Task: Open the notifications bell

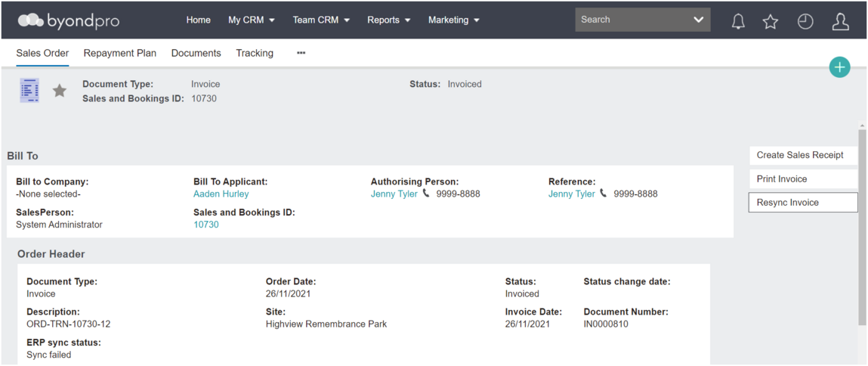Action: click(738, 21)
